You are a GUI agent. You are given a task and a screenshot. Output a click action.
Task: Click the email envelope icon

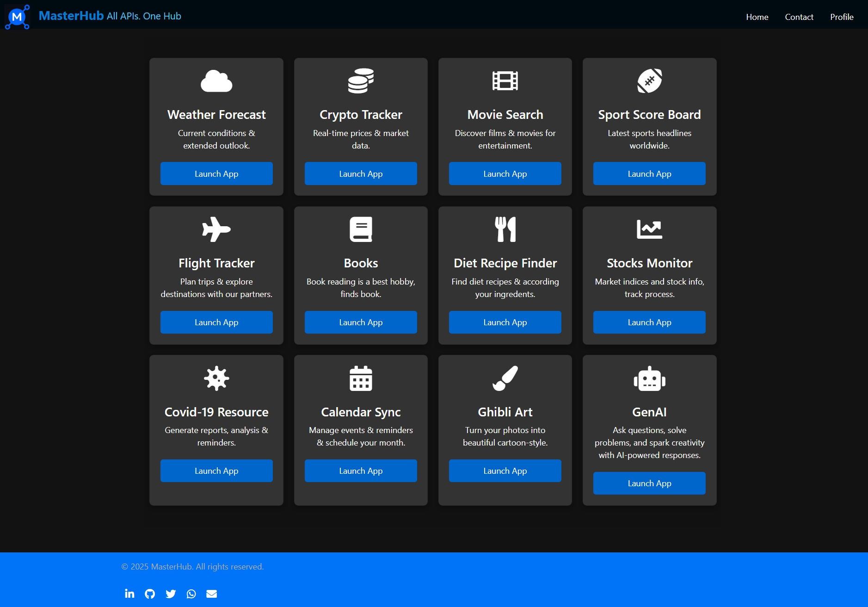coord(211,594)
